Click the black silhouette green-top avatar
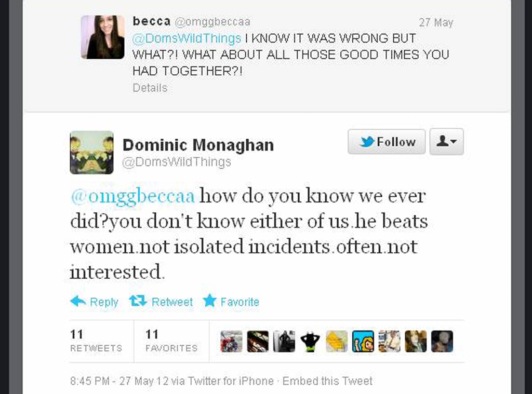 (x=310, y=342)
